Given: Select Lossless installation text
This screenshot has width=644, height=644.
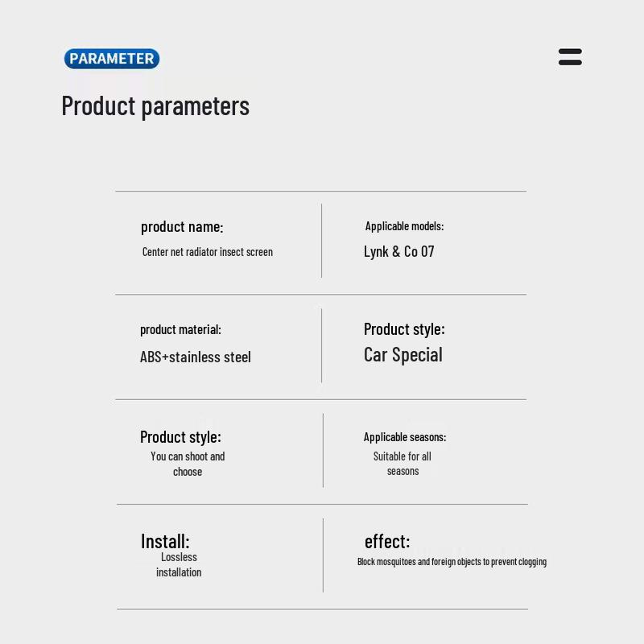Looking at the screenshot, I should pyautogui.click(x=179, y=564).
